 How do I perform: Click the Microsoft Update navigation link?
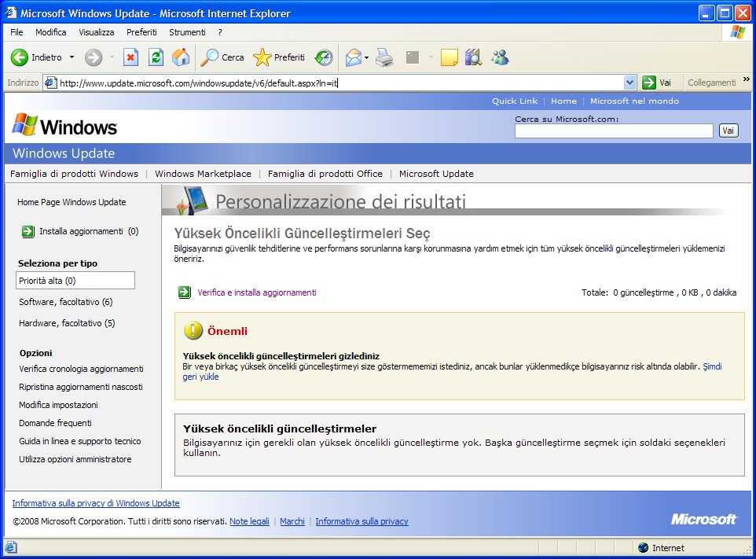(x=436, y=174)
